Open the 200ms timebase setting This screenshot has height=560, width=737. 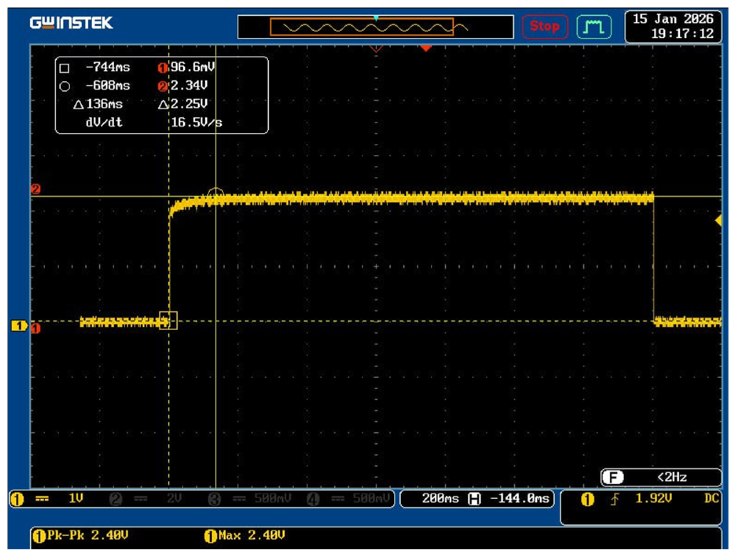(x=440, y=499)
